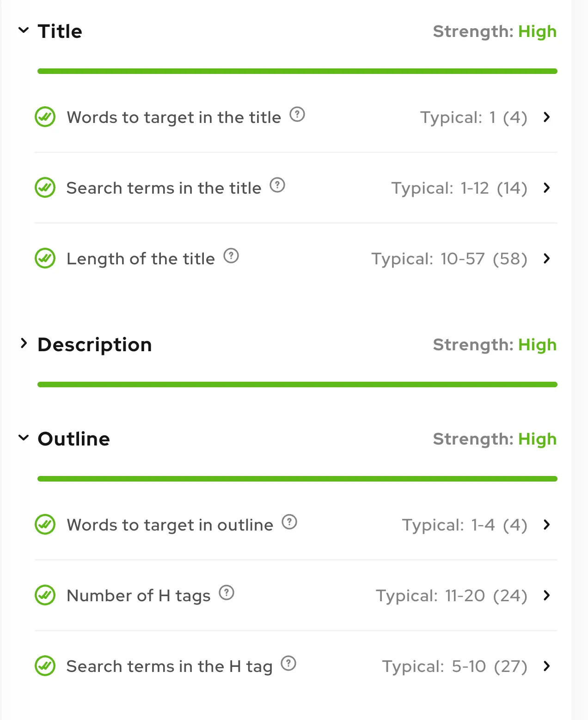Click the Outline strength progress bar

tap(297, 479)
